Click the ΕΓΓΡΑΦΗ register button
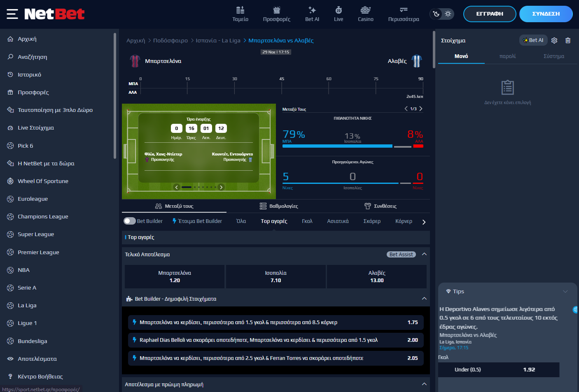This screenshot has width=579, height=392. 489,14
